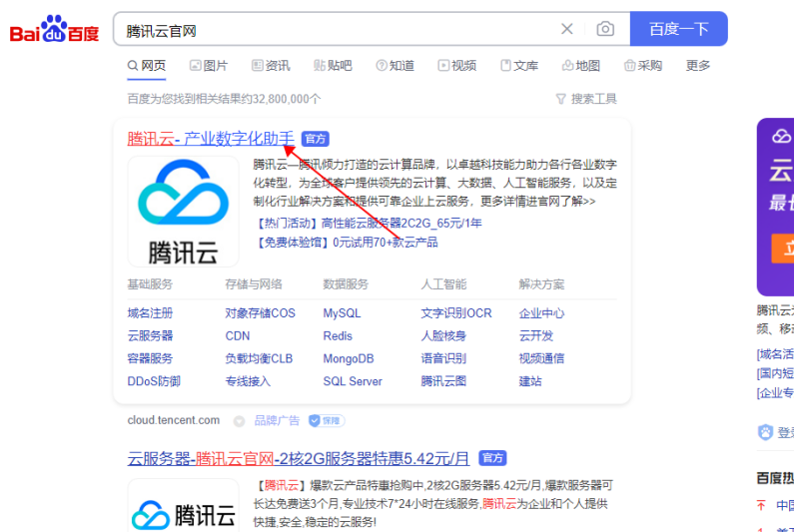Click the 基础服务 column heading
The width and height of the screenshot is (794, 532).
coord(150,284)
